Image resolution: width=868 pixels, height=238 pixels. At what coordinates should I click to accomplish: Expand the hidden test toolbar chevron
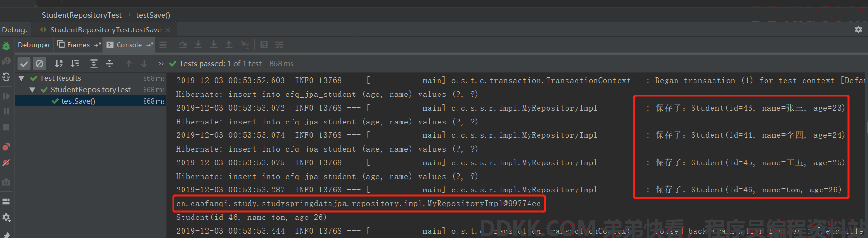(161, 64)
